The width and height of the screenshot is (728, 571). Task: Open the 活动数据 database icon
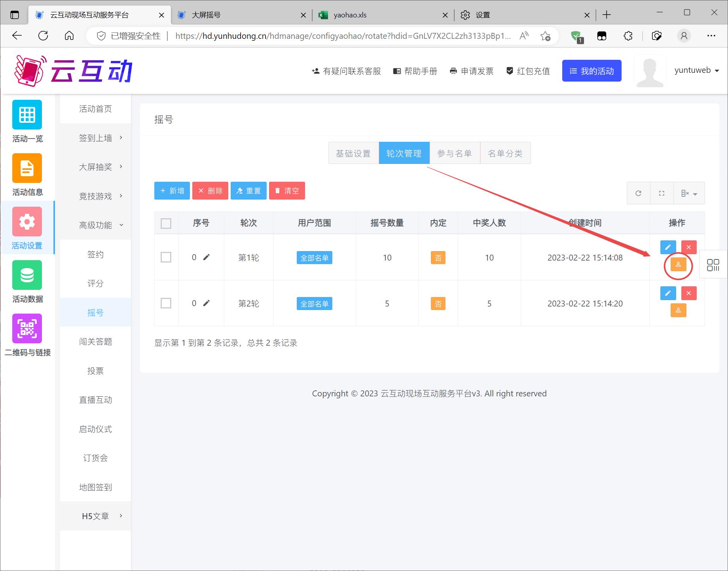27,275
